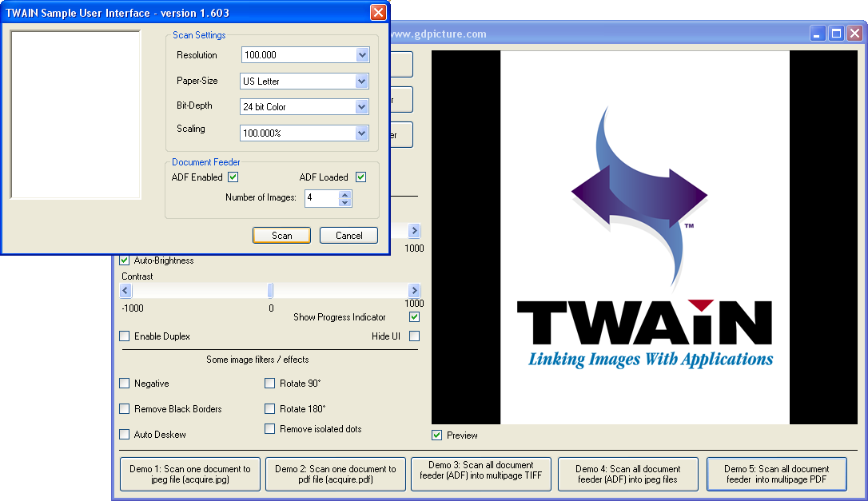The height and width of the screenshot is (501, 868).
Task: Click the Contrast slider thumb
Action: [x=270, y=291]
